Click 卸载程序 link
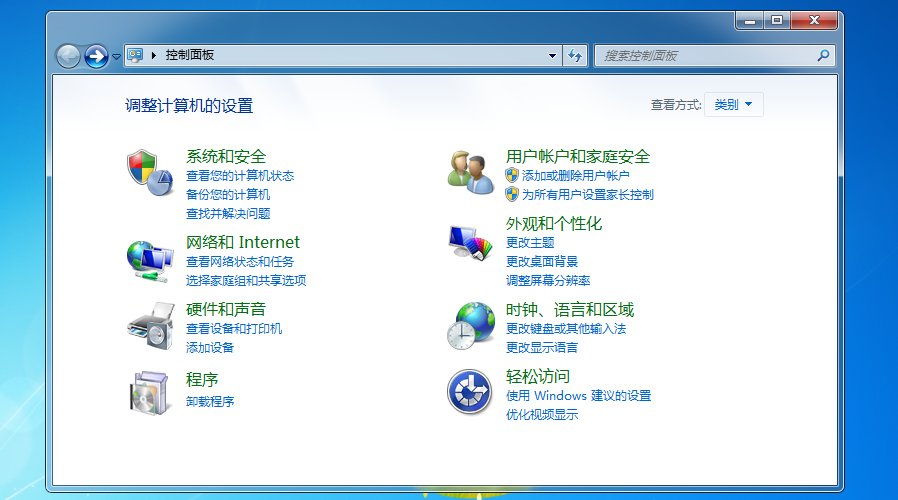 point(210,401)
